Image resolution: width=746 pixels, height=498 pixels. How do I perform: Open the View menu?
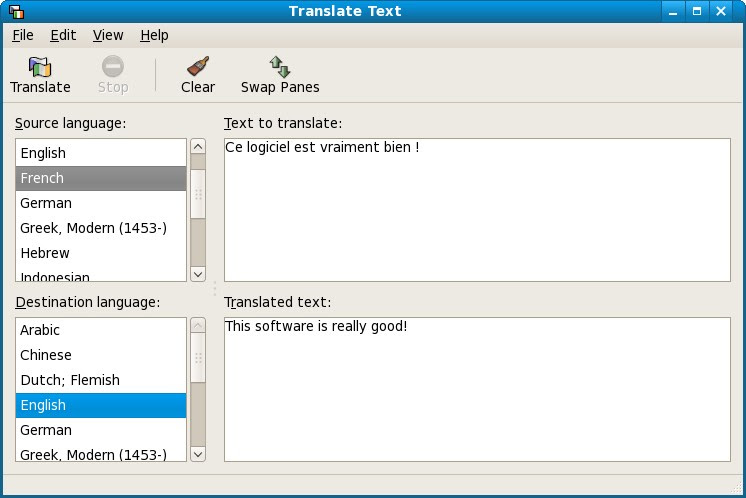[108, 35]
